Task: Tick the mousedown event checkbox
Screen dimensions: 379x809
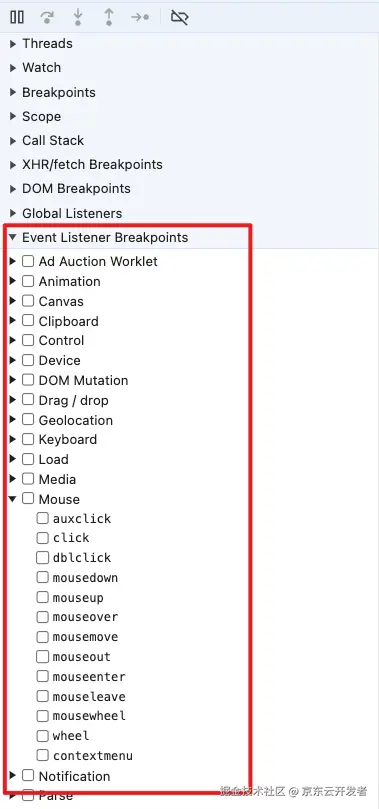Action: (x=43, y=578)
